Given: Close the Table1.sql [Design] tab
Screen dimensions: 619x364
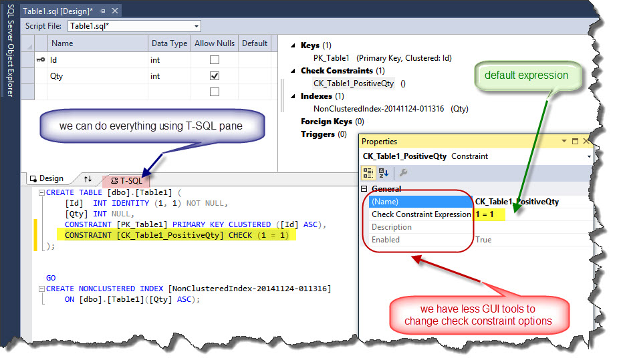Looking at the screenshot, I should pos(115,11).
